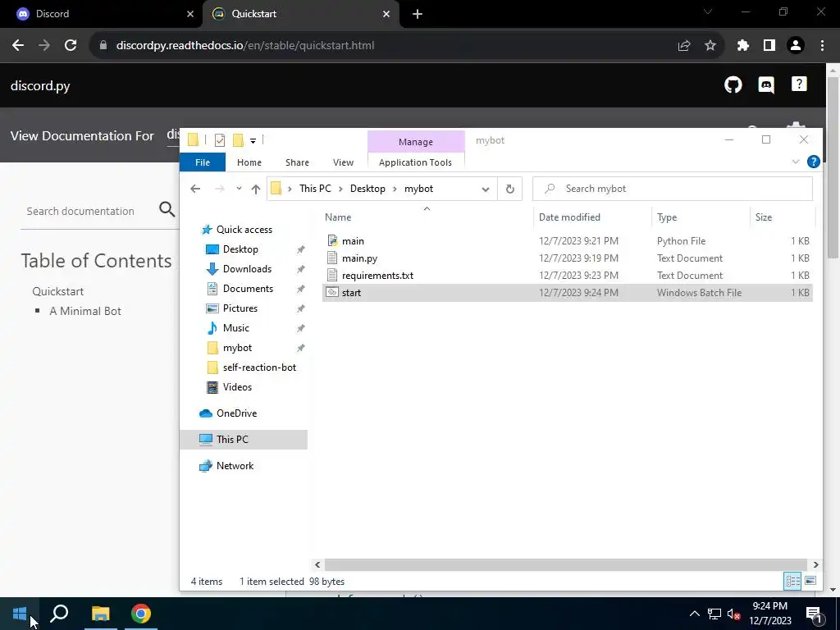840x630 pixels.
Task: Toggle Chrome side panel icon
Action: pos(769,46)
